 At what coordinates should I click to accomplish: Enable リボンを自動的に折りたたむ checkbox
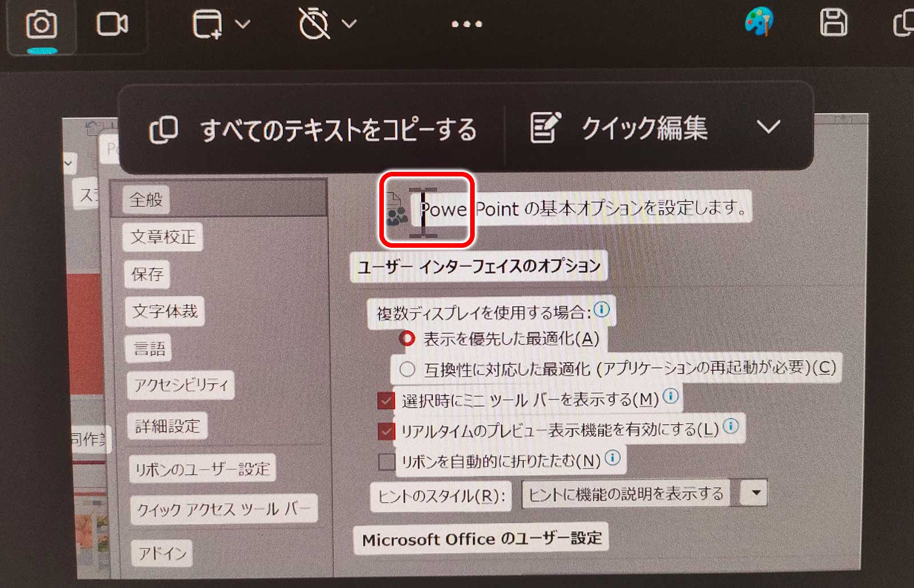[387, 461]
